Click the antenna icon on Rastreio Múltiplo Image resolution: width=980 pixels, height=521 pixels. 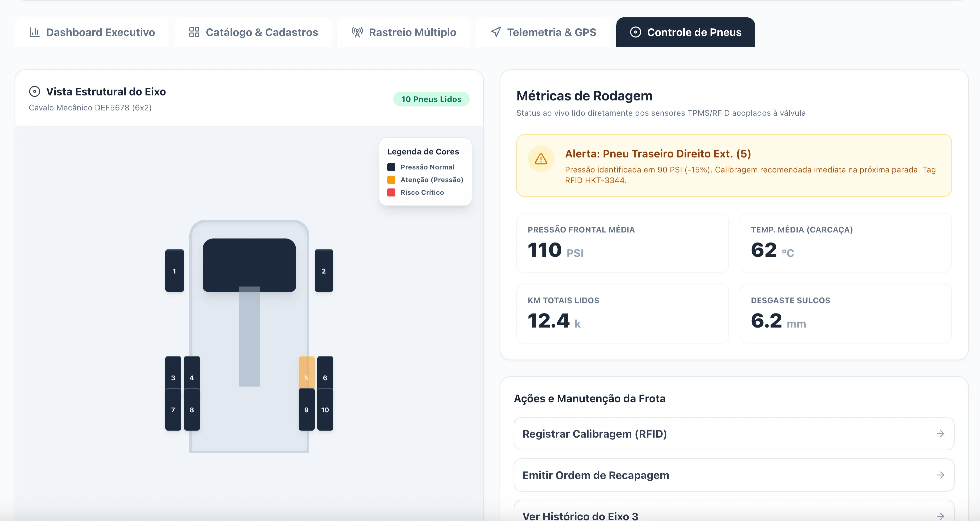357,32
